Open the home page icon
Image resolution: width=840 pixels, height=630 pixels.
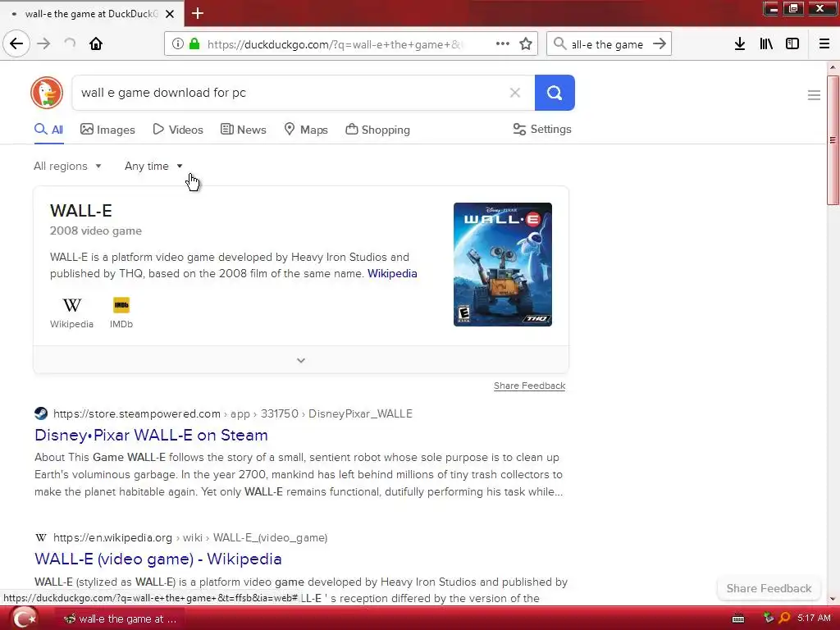96,43
